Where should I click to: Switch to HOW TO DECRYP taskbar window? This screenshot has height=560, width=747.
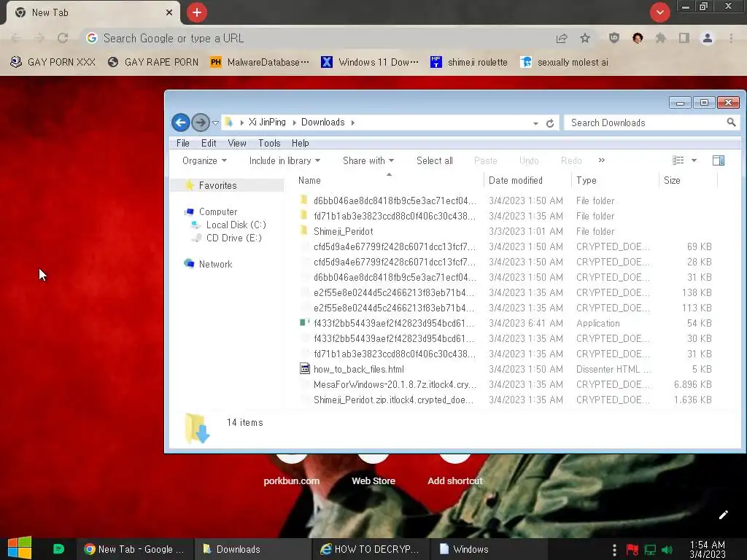[370, 549]
